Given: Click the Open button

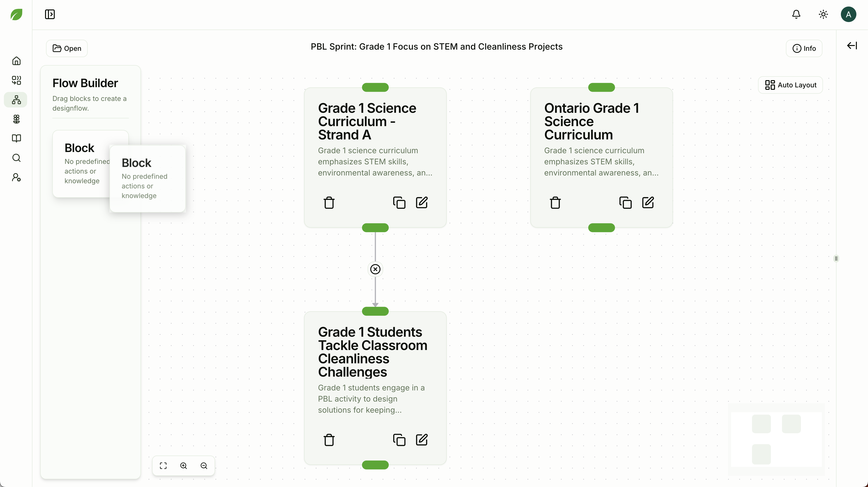Looking at the screenshot, I should (67, 48).
